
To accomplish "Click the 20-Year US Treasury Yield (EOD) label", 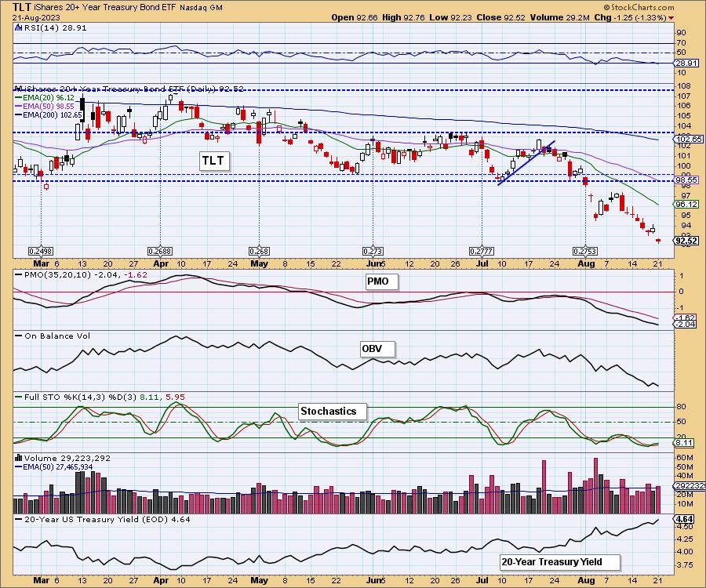I will (x=103, y=519).
